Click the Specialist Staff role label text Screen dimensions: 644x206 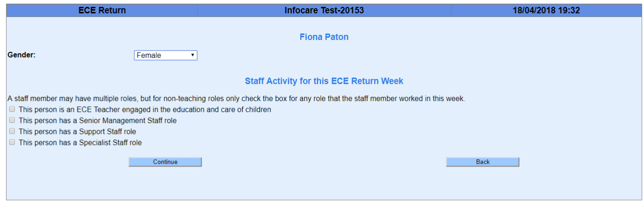click(80, 143)
